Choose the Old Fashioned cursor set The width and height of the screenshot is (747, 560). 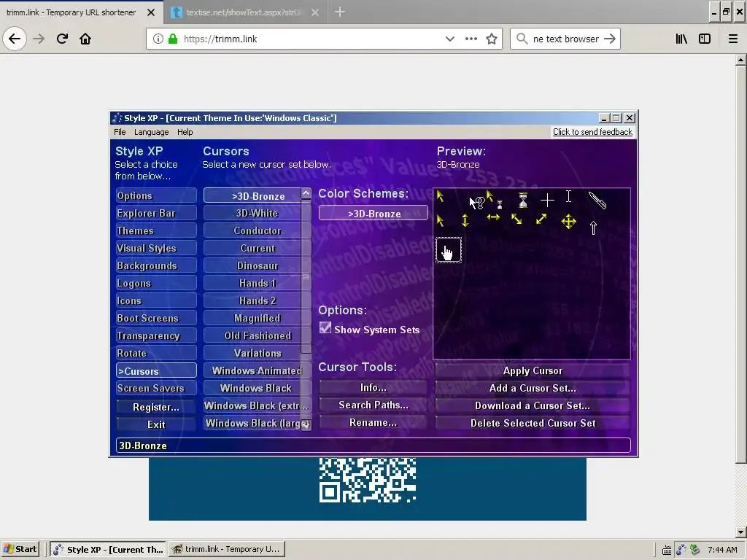[252, 335]
